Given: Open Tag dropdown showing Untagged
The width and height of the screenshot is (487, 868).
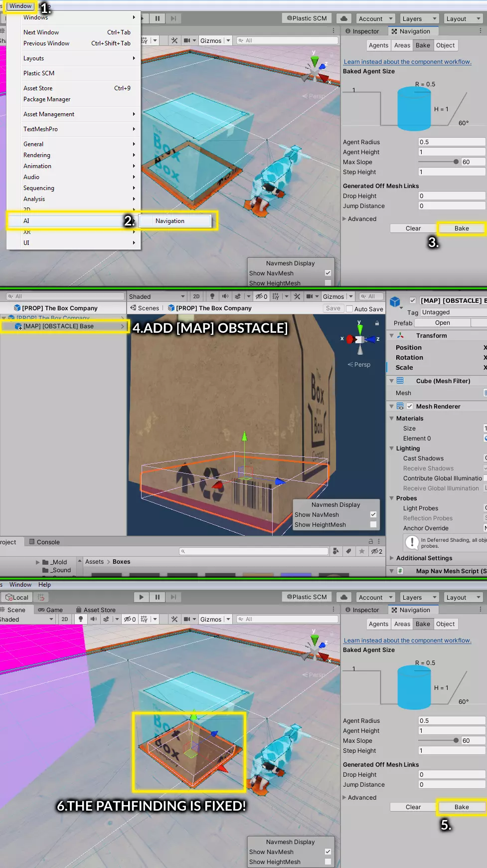Looking at the screenshot, I should [454, 312].
